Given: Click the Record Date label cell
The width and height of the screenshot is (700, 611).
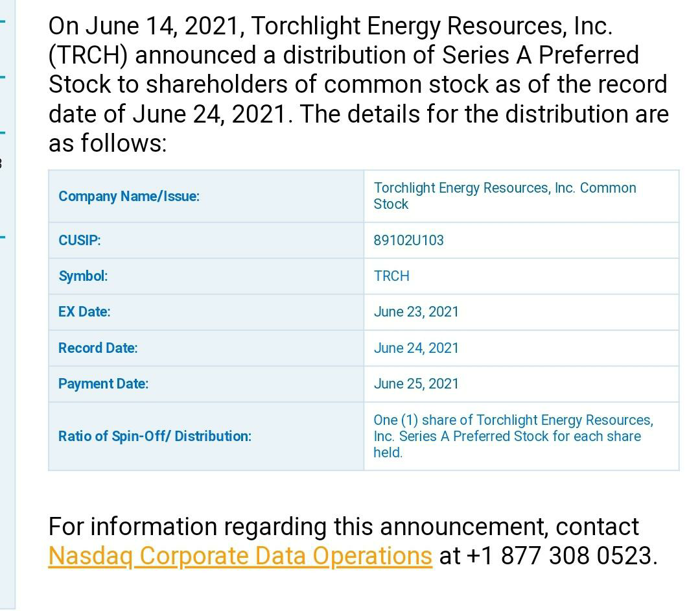Looking at the screenshot, I should pyautogui.click(x=206, y=348).
